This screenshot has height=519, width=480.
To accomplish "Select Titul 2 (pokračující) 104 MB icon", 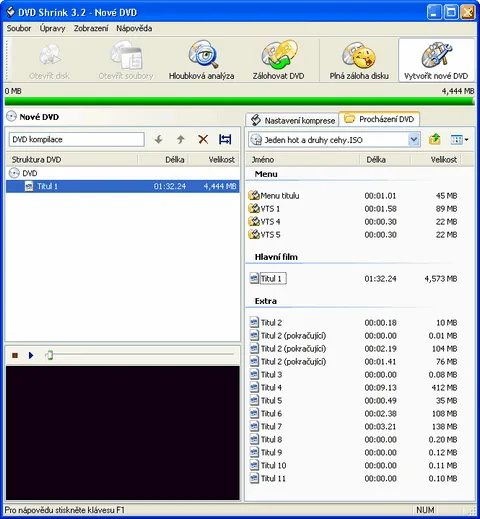I will [x=254, y=348].
